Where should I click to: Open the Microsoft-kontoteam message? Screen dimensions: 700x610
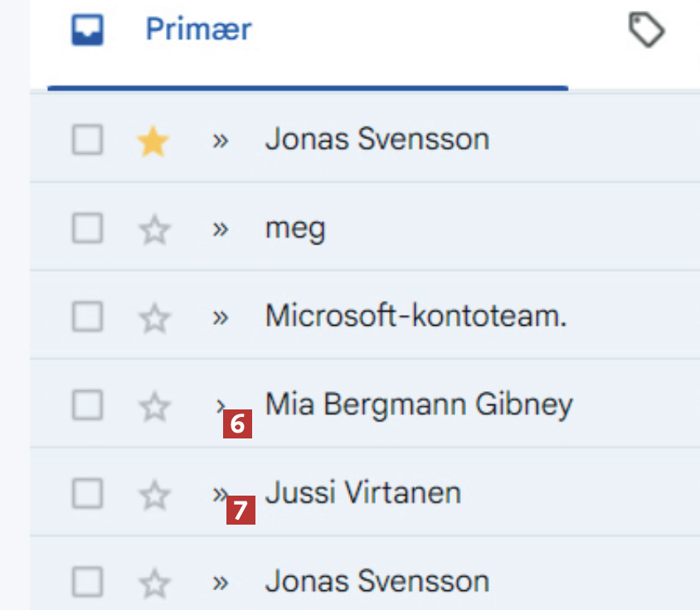pyautogui.click(x=416, y=317)
